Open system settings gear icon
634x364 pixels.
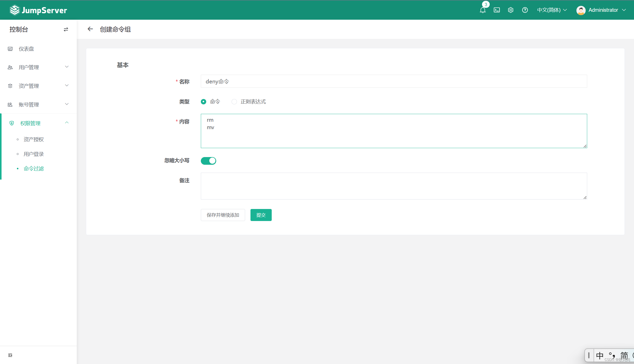tap(511, 10)
